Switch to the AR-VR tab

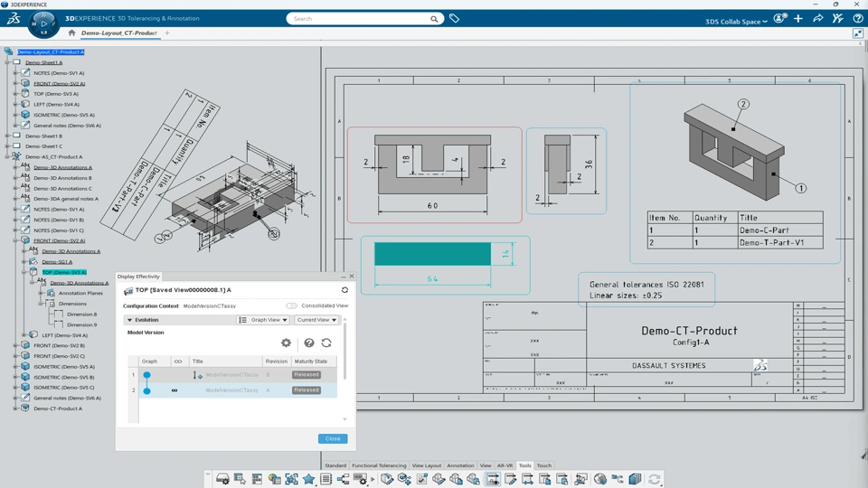[x=505, y=465]
